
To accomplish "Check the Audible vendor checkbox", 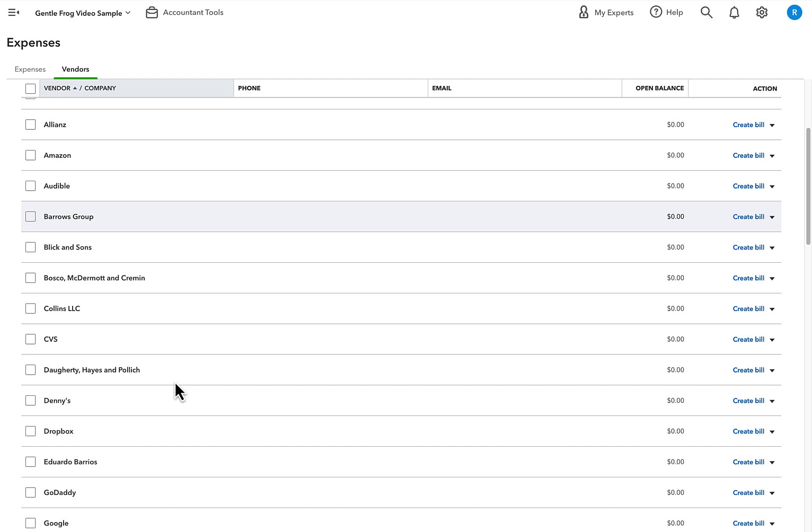I will [x=31, y=186].
